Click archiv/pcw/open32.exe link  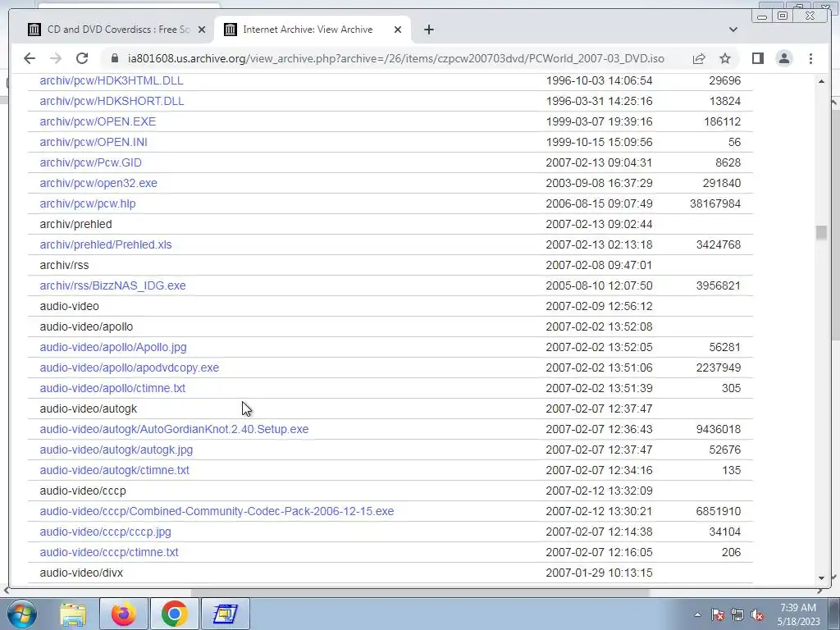coord(98,183)
